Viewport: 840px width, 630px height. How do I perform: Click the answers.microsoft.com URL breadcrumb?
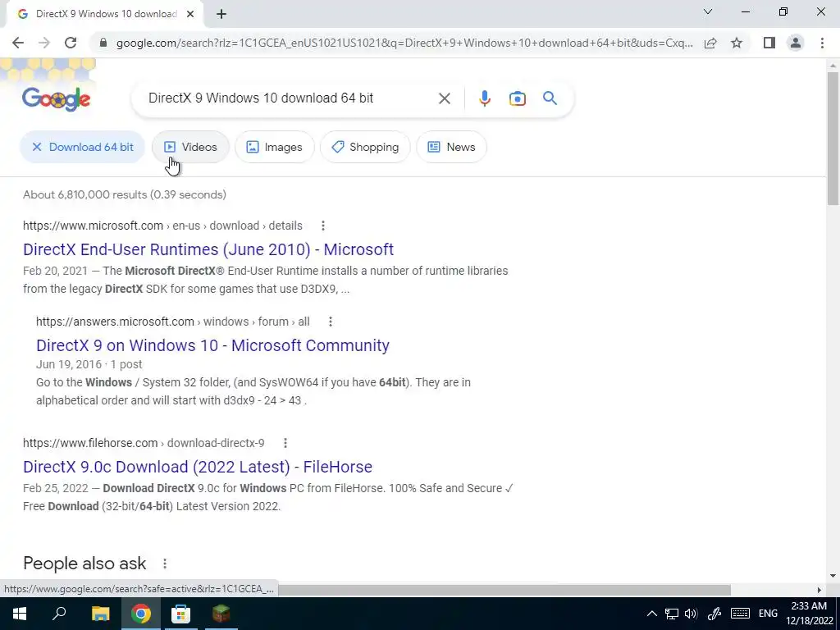(x=173, y=322)
